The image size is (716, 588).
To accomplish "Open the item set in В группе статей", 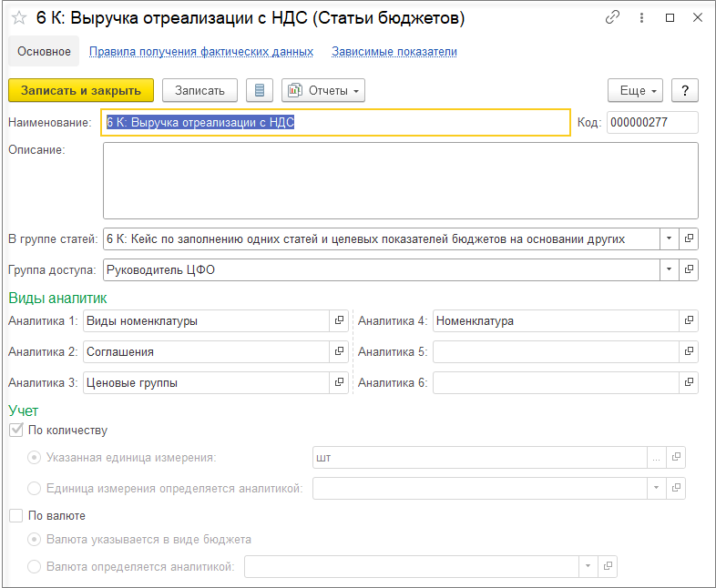I will click(689, 238).
